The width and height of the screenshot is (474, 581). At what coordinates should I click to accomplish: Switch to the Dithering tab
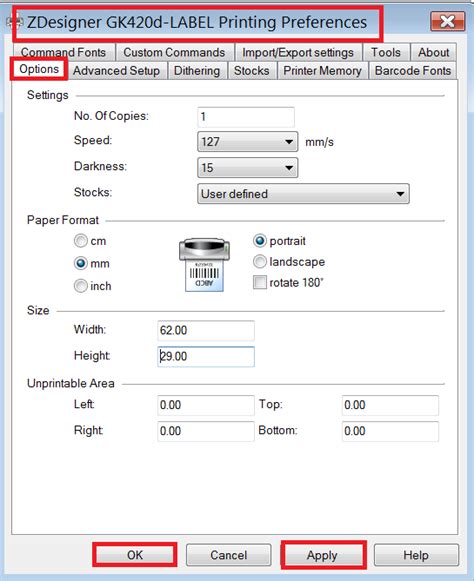[197, 71]
